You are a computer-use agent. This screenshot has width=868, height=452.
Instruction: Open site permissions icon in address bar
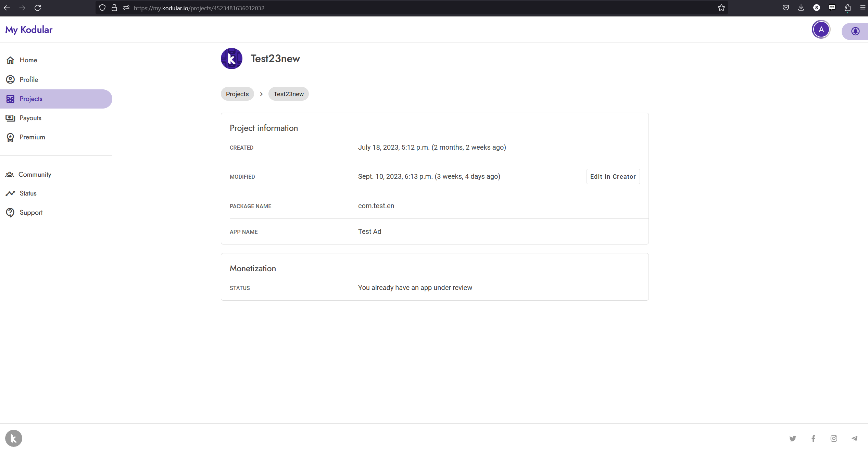tap(126, 8)
